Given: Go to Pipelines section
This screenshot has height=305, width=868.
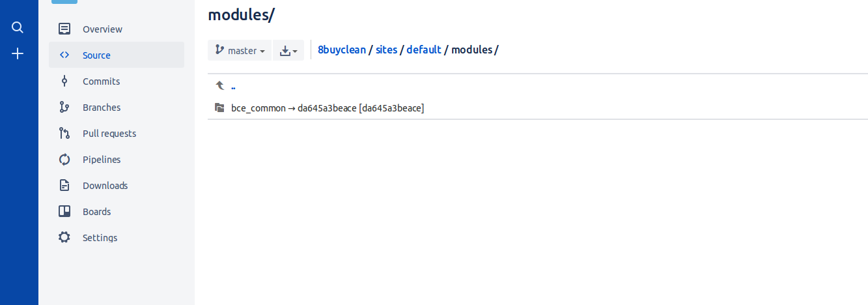Looking at the screenshot, I should [x=117, y=159].
